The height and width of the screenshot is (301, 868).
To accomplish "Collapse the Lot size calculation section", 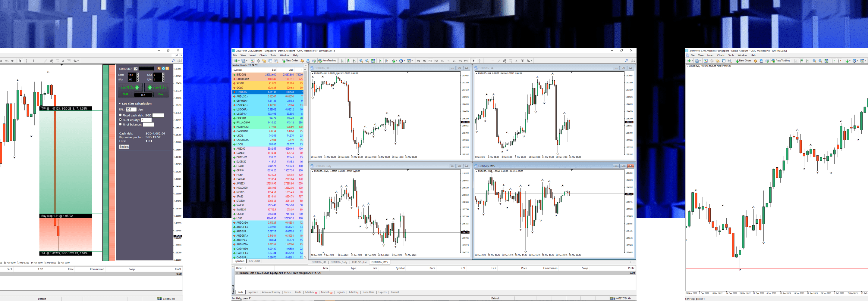I will tap(120, 103).
